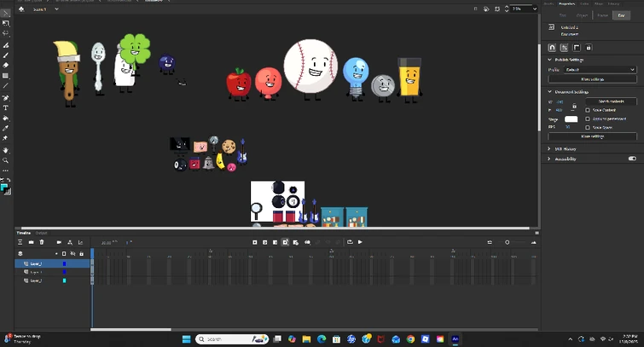Switch to the Tool properties tab

[x=563, y=15]
